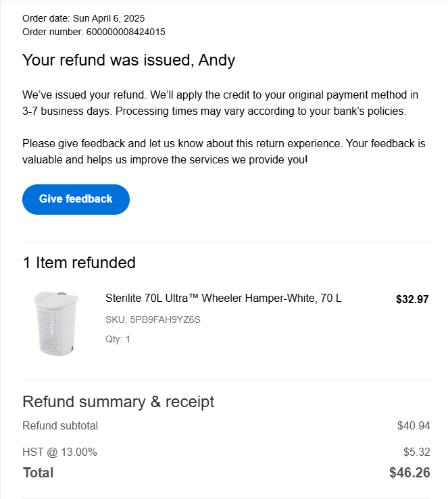Click the "Your refund was issued, Andy" heading
The height and width of the screenshot is (499, 448).
128,60
